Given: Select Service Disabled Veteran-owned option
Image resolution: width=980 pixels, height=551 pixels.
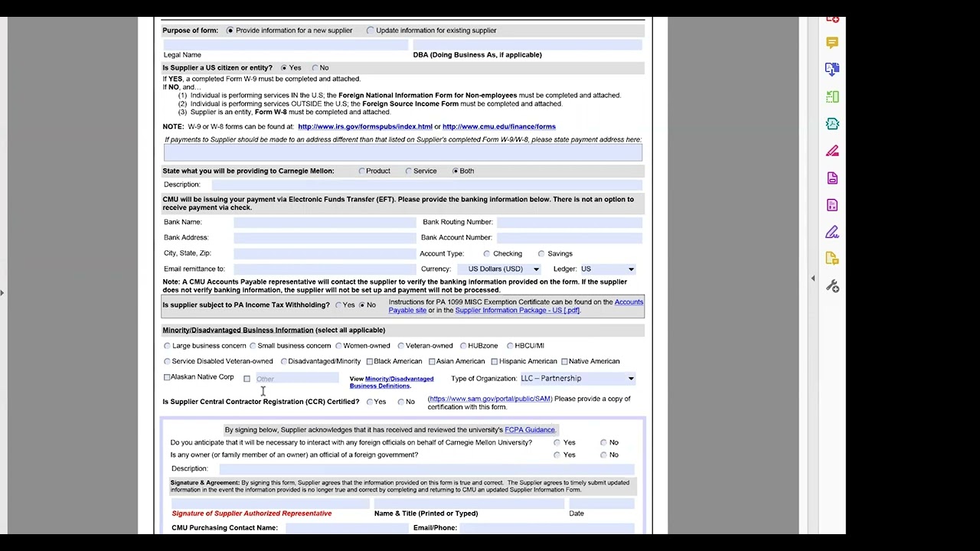Looking at the screenshot, I should (167, 361).
